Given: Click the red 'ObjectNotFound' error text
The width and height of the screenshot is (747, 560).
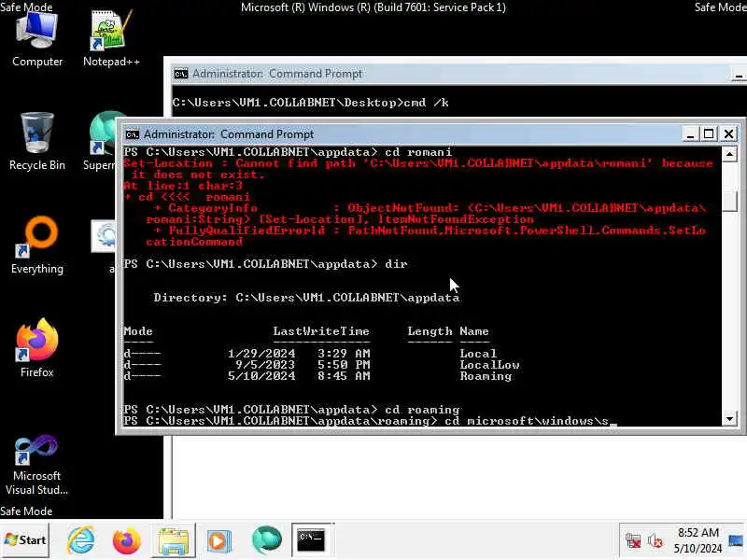Looking at the screenshot, I should [x=403, y=208].
